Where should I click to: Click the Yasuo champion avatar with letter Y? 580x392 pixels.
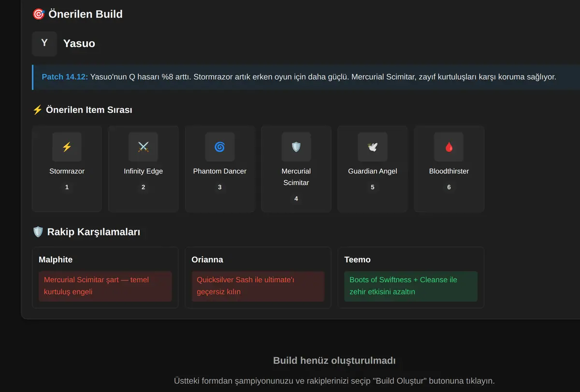[x=44, y=44]
